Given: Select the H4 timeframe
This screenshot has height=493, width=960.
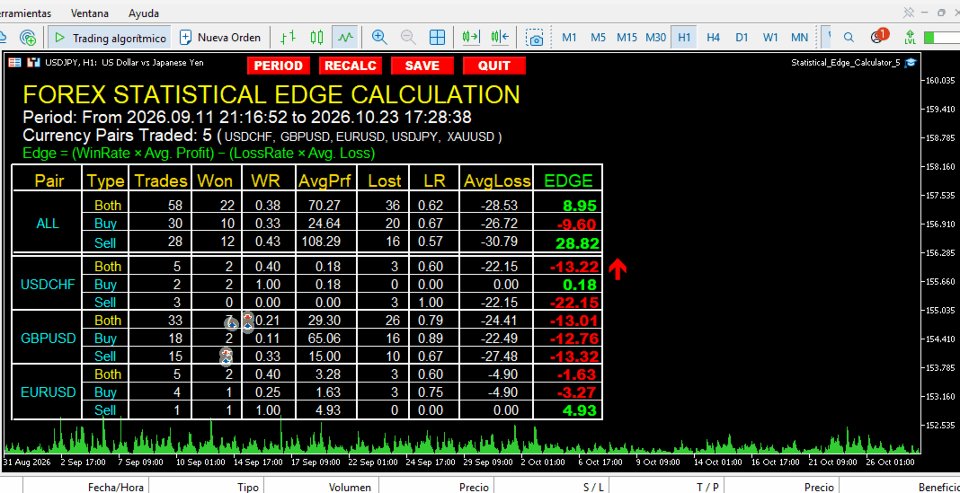Looking at the screenshot, I should click(x=713, y=37).
